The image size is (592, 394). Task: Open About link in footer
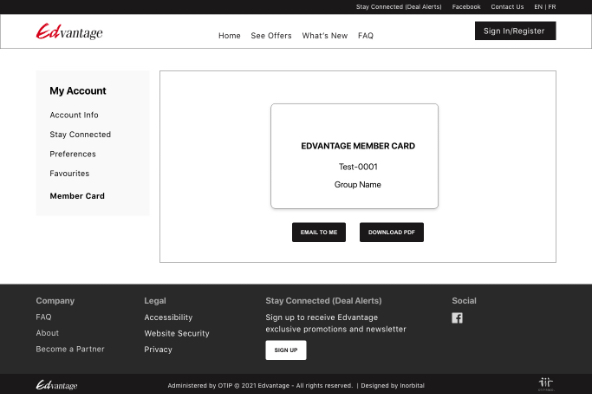[x=47, y=333]
